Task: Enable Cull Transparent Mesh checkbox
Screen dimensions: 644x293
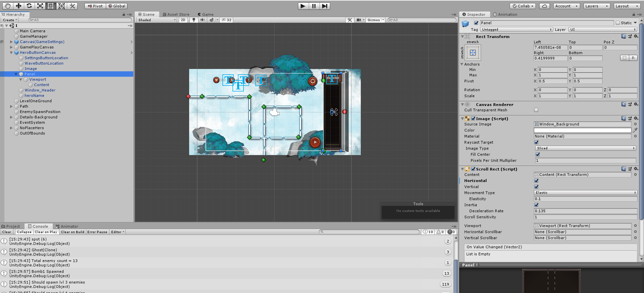Action: coord(536,110)
